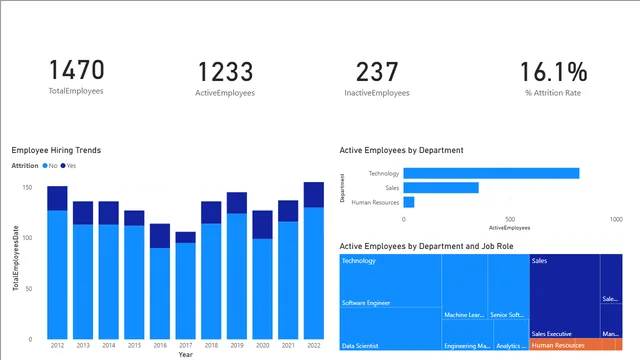Select the Technology department bar
The width and height of the screenshot is (640, 360).
491,173
